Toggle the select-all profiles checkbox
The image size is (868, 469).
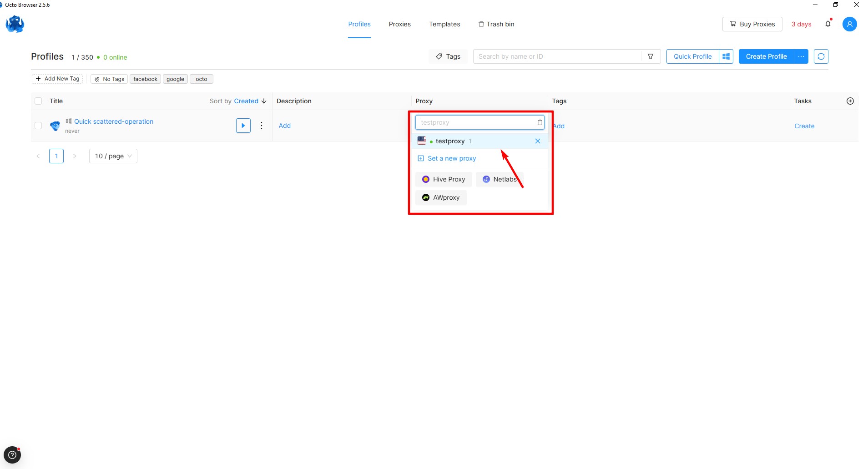[x=38, y=101]
